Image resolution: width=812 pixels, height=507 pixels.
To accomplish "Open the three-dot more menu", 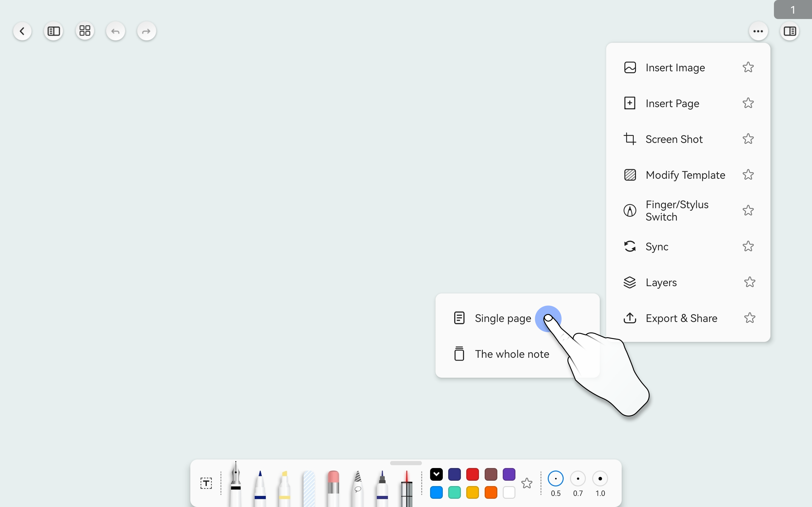I will coord(758,31).
